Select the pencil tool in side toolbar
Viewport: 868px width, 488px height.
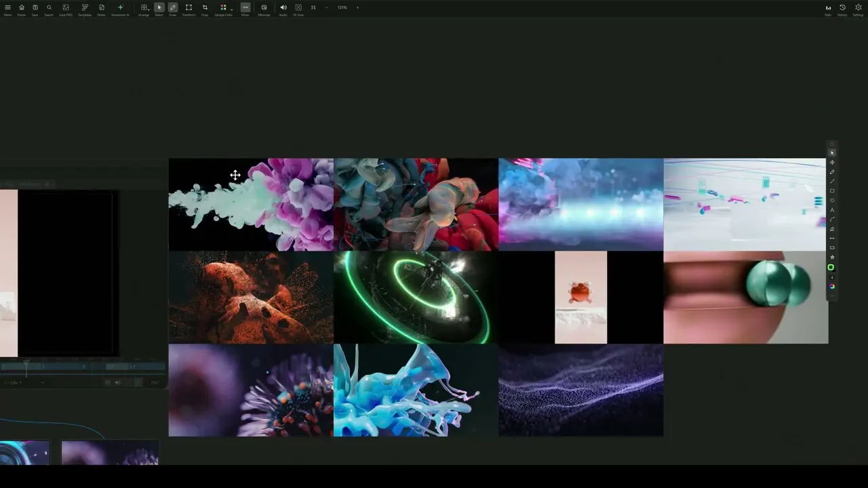pos(832,172)
